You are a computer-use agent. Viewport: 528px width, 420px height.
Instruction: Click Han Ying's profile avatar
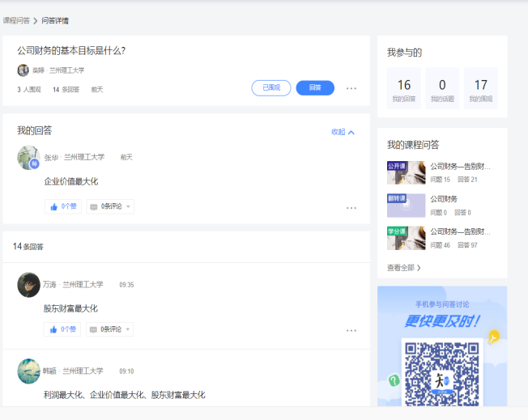pyautogui.click(x=28, y=371)
